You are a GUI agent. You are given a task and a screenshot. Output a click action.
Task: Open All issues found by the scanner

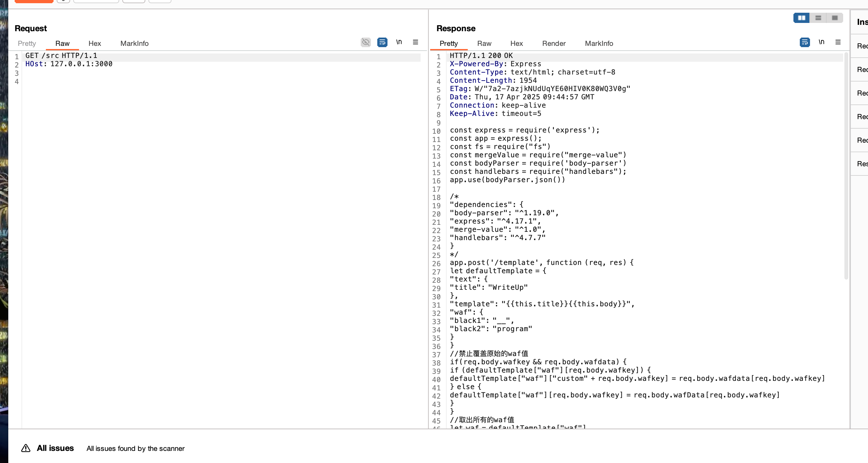coord(135,448)
